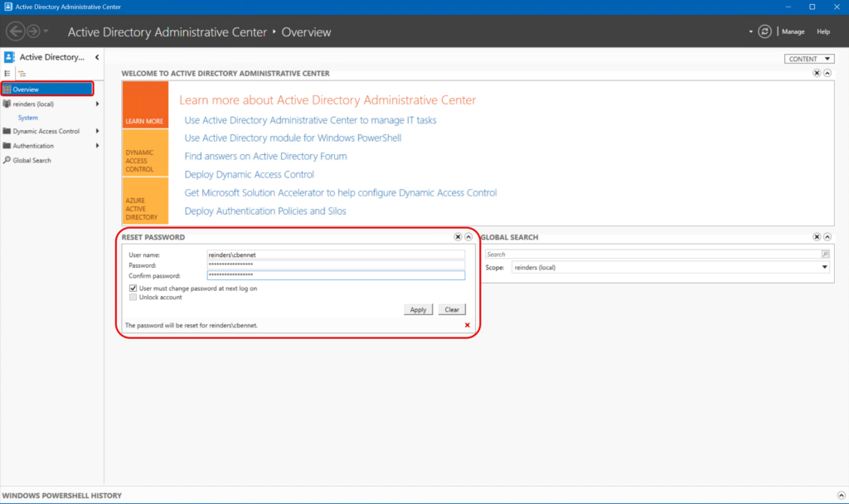Image resolution: width=849 pixels, height=504 pixels.
Task: Collapse the Global Search tile
Action: tap(827, 237)
